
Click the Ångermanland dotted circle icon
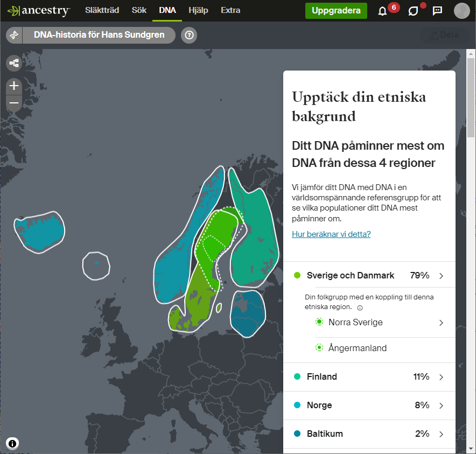(x=319, y=347)
